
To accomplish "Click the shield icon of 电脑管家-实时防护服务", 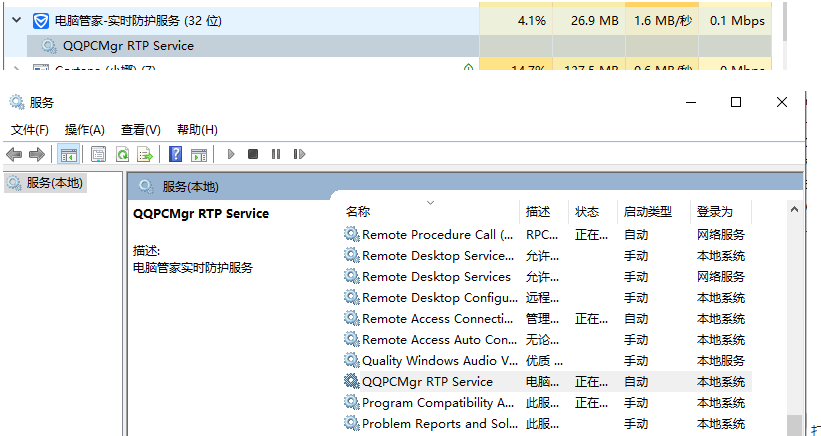I will point(40,21).
